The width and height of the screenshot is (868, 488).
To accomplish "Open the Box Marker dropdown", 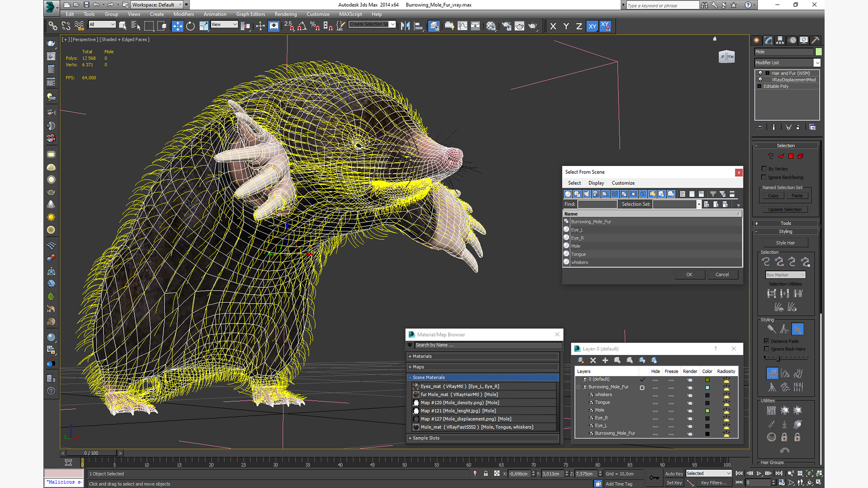I will (x=785, y=275).
